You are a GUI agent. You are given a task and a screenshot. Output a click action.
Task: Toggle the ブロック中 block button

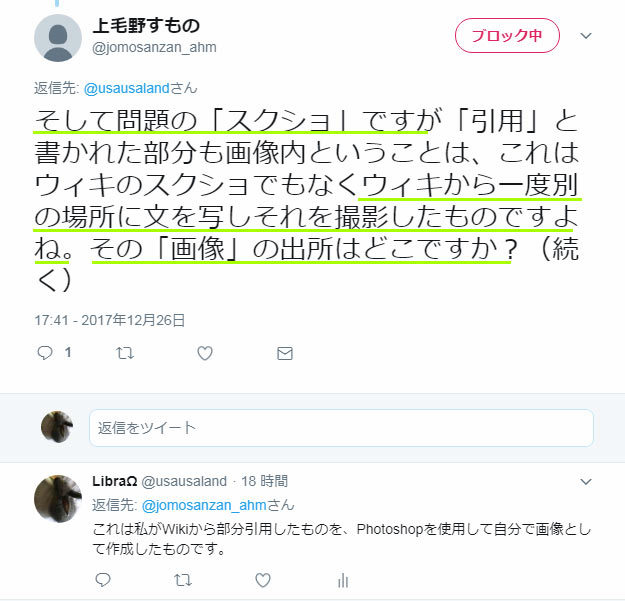click(x=507, y=35)
